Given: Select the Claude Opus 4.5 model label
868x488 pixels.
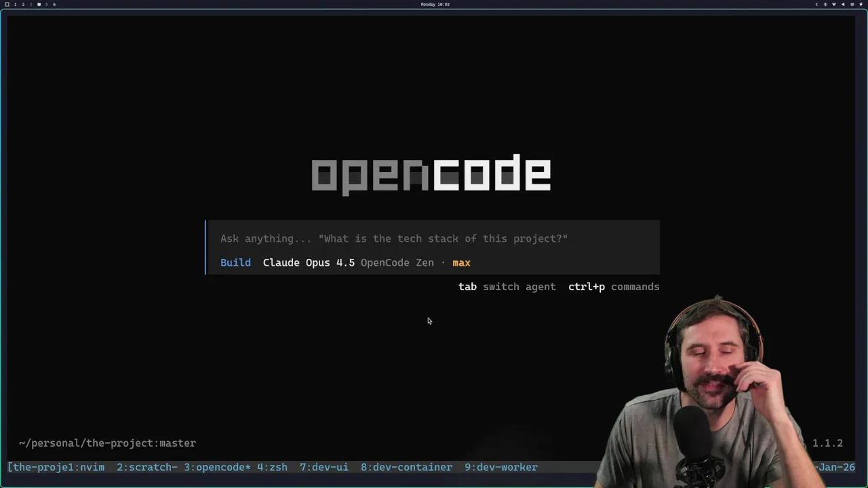Looking at the screenshot, I should tap(309, 263).
